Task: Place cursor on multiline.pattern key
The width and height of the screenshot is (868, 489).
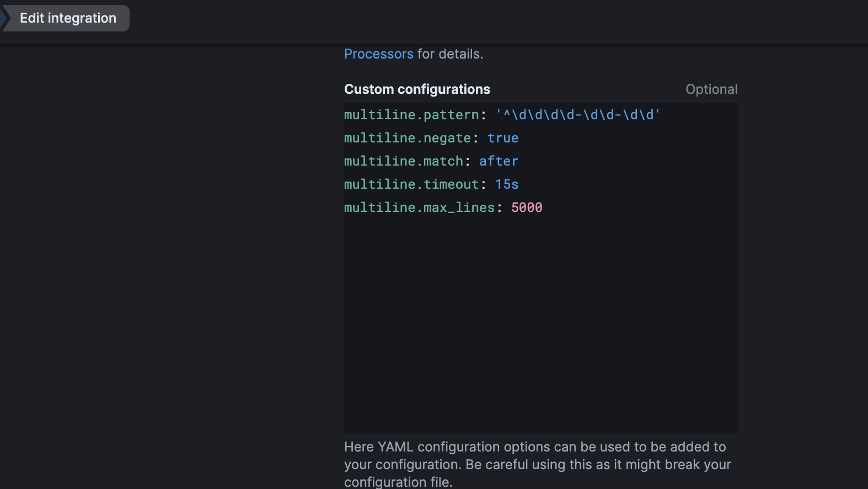Action: click(x=411, y=115)
